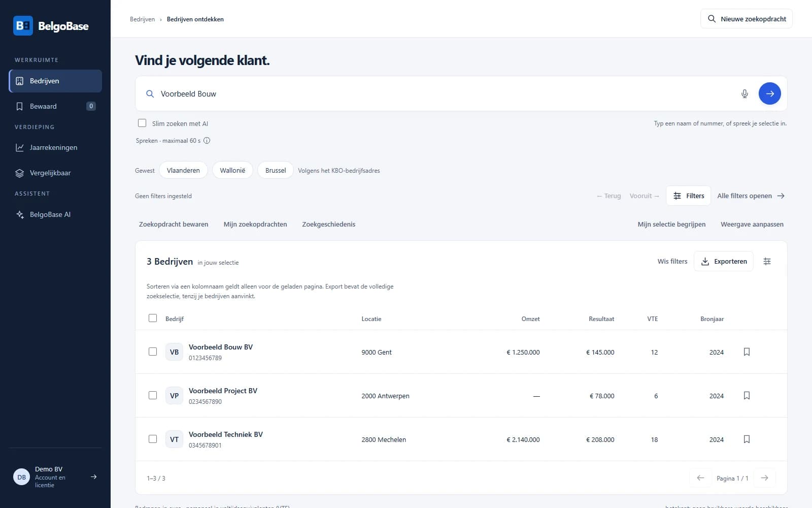
Task: Toggle the Brussel region filter
Action: (x=276, y=170)
